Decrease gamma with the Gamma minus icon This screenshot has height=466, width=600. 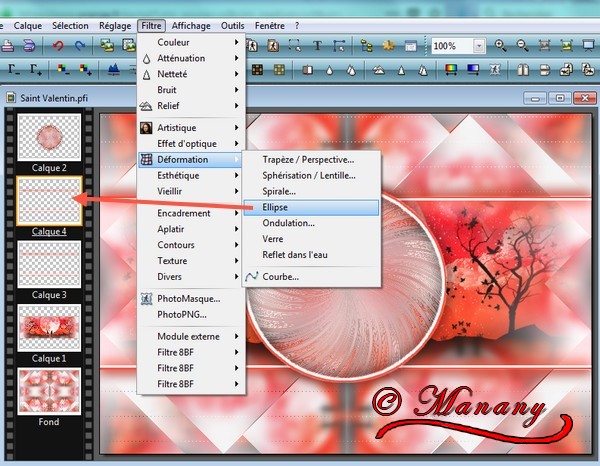click(14, 70)
